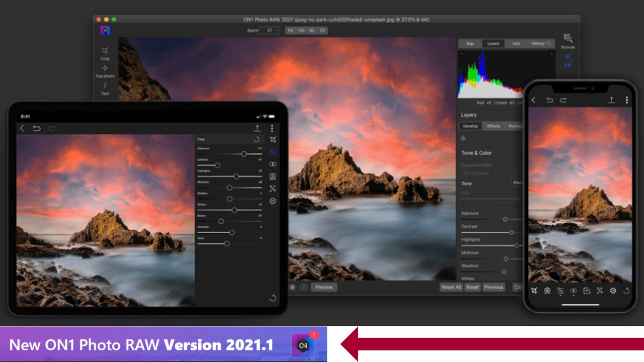Image resolution: width=644 pixels, height=362 pixels.
Task: Click the Reset All button
Action: click(451, 287)
